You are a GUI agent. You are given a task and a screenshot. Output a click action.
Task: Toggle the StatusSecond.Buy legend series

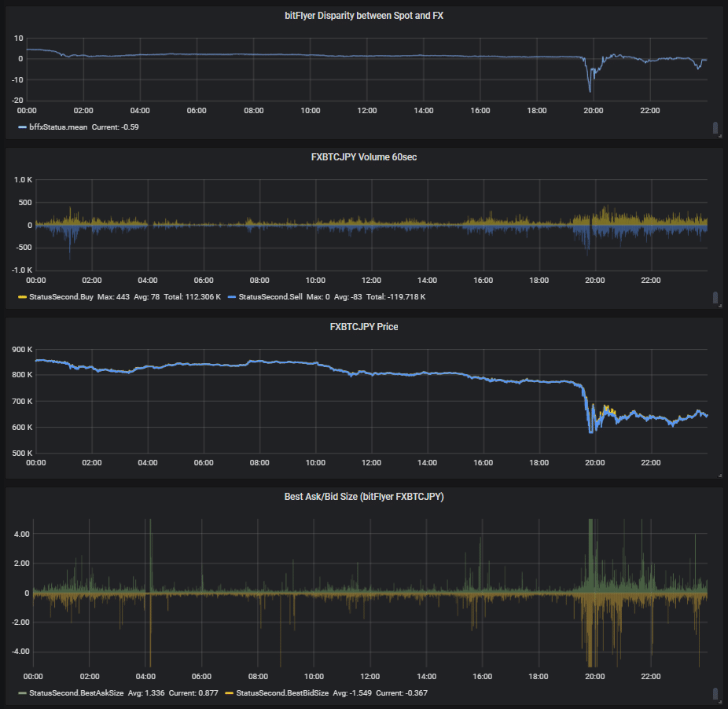coord(61,297)
